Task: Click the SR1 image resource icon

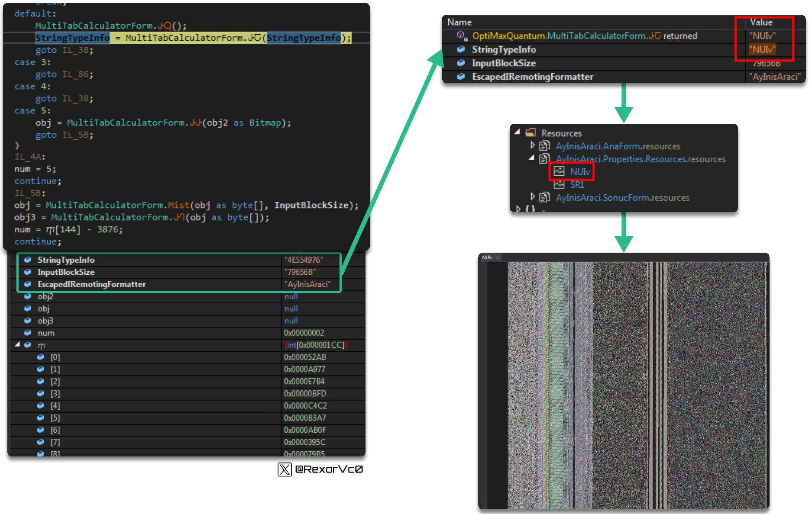Action: pos(559,184)
